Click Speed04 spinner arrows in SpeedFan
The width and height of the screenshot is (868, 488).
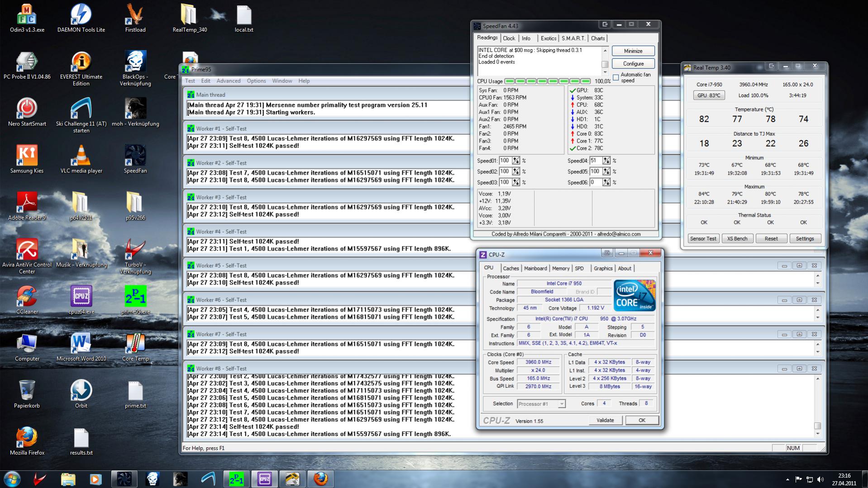[x=606, y=161]
